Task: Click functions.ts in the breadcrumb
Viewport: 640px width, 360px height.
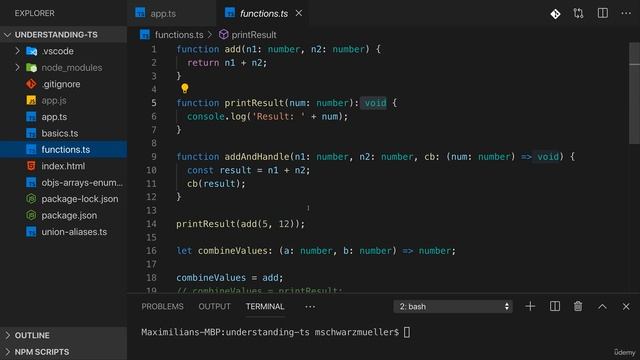Action: [179, 35]
